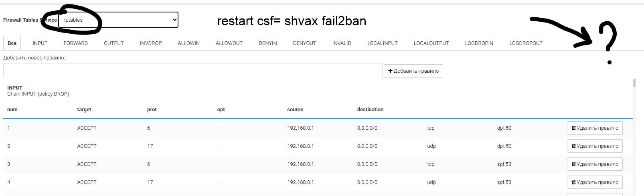Image resolution: width=644 pixels, height=196 pixels.
Task: View the LOGDROPOUT tab
Action: click(x=526, y=43)
